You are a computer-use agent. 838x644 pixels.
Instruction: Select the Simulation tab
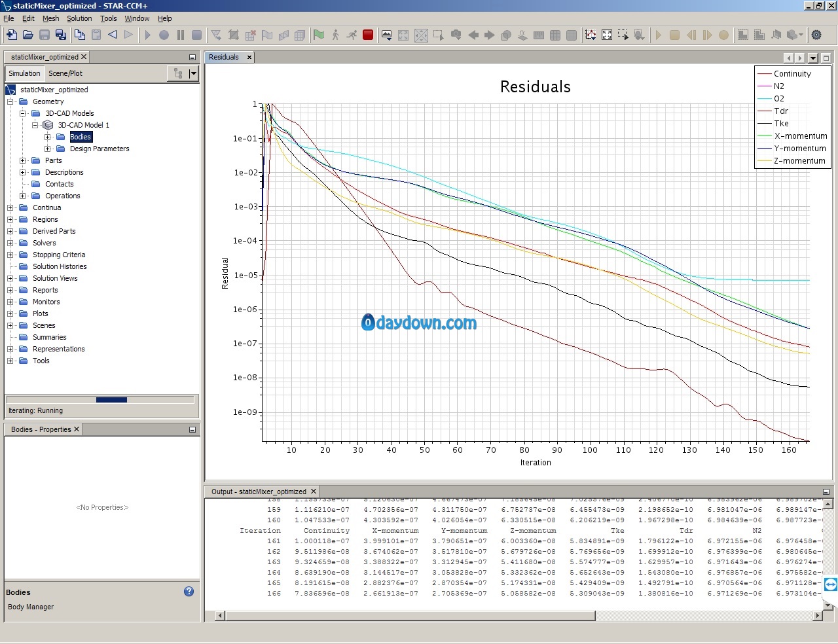click(x=24, y=73)
